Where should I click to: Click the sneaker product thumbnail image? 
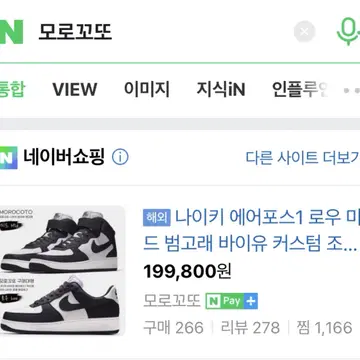coord(62,272)
